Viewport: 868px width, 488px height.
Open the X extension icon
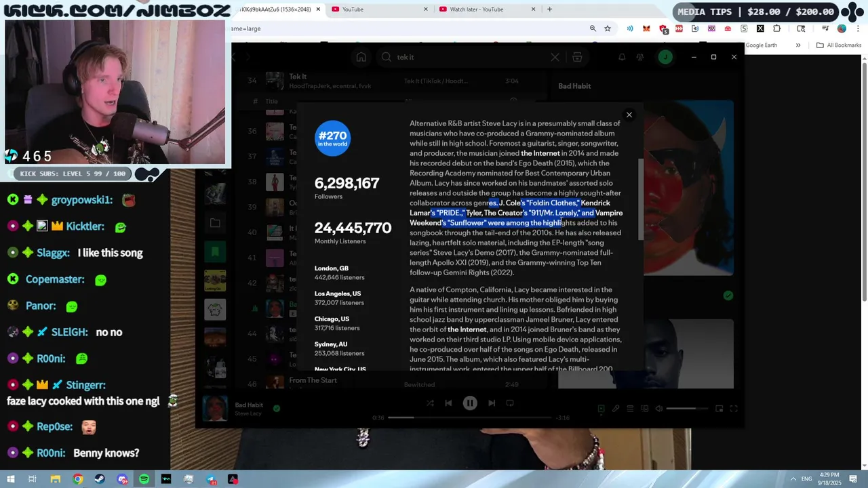(760, 28)
